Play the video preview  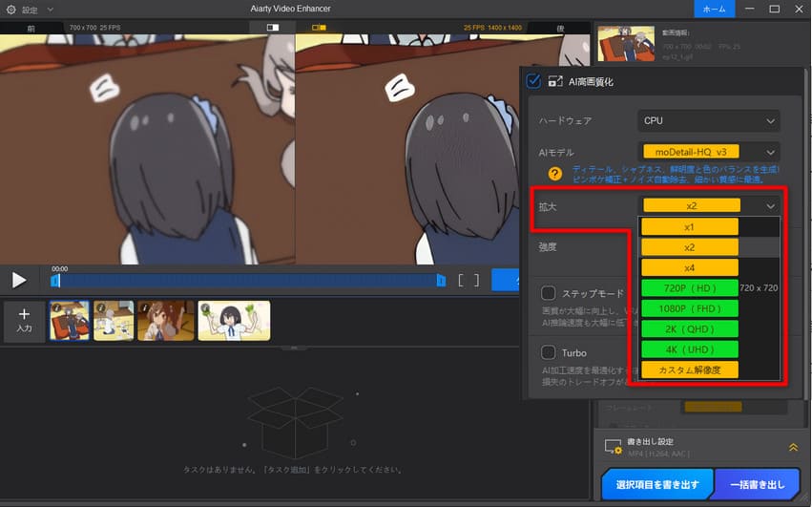coord(19,280)
